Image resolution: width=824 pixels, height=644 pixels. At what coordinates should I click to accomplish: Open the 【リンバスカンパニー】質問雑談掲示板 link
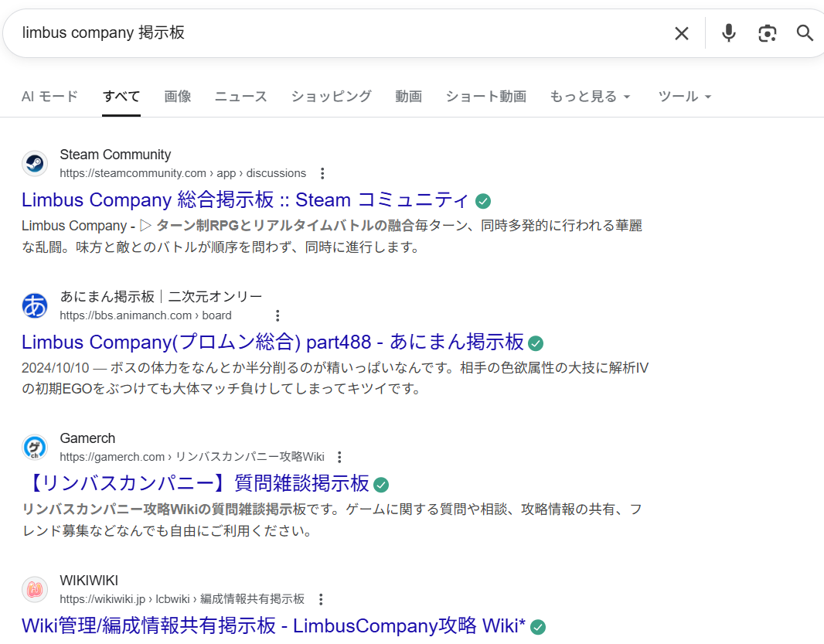[x=196, y=483]
